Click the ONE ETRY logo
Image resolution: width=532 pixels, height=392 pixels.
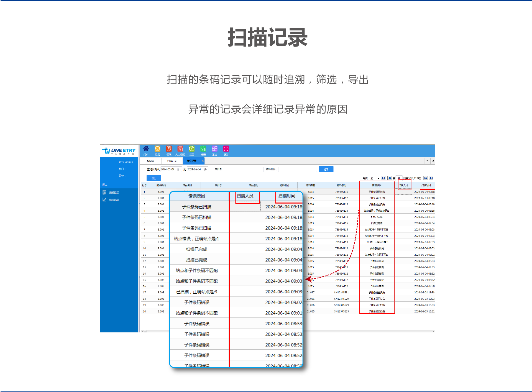pos(119,151)
